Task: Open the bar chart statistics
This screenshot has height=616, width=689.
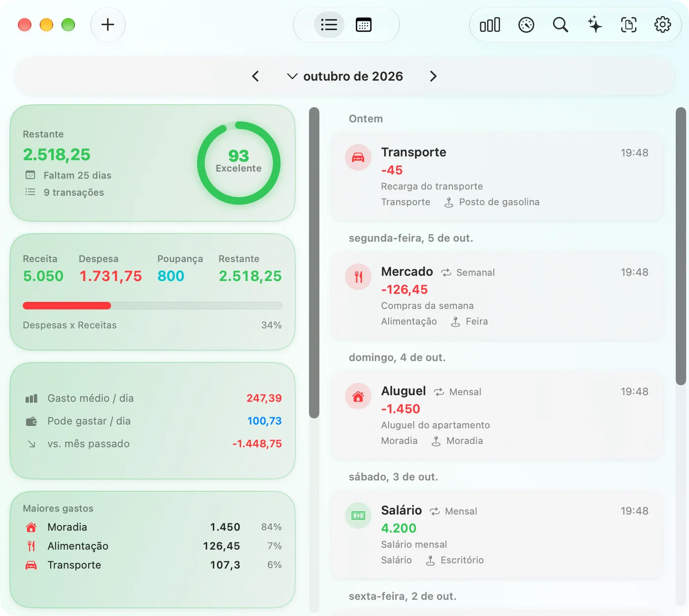Action: pos(490,25)
